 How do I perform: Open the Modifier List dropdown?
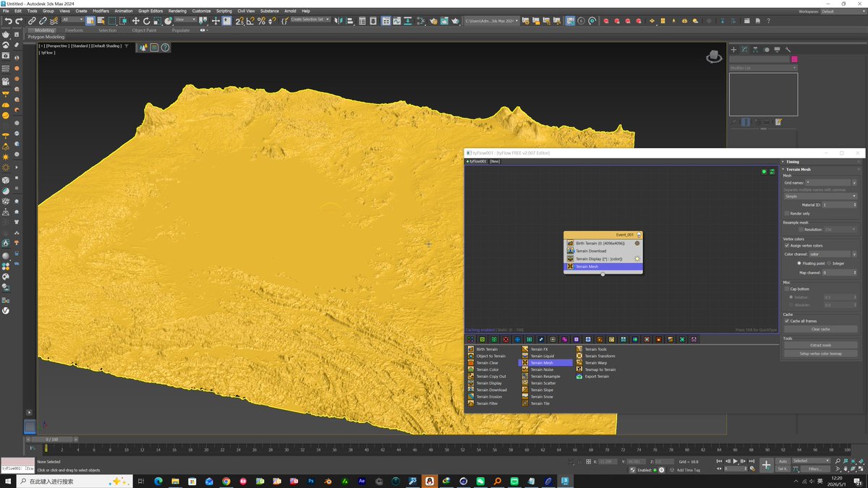(763, 68)
